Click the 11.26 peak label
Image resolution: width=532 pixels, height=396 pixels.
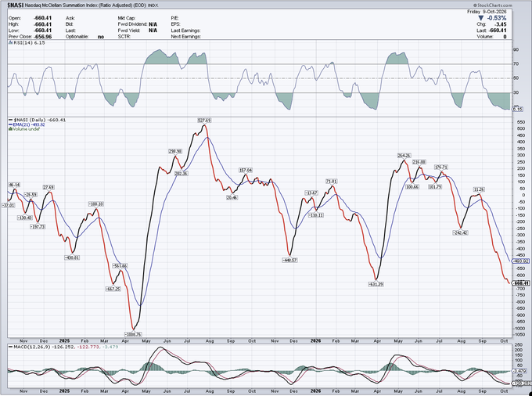coord(479,189)
